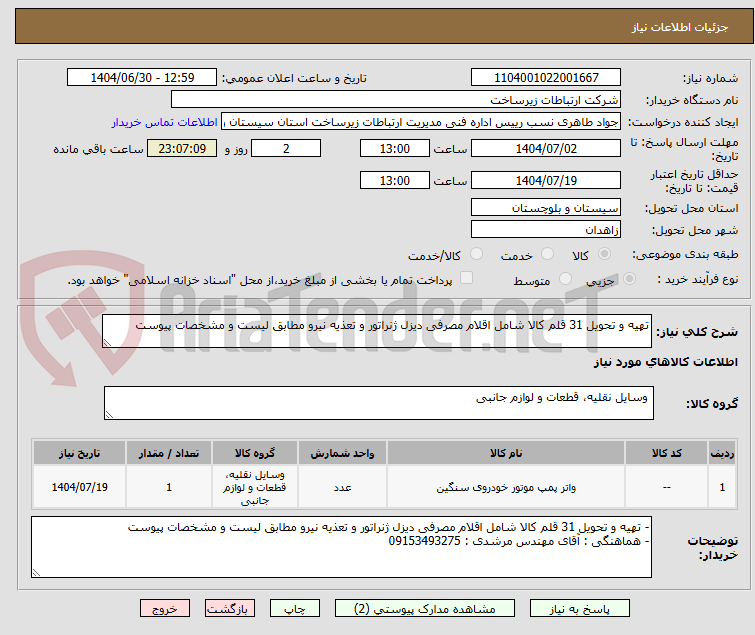Click the response deadline time 13:00 field

(x=394, y=148)
